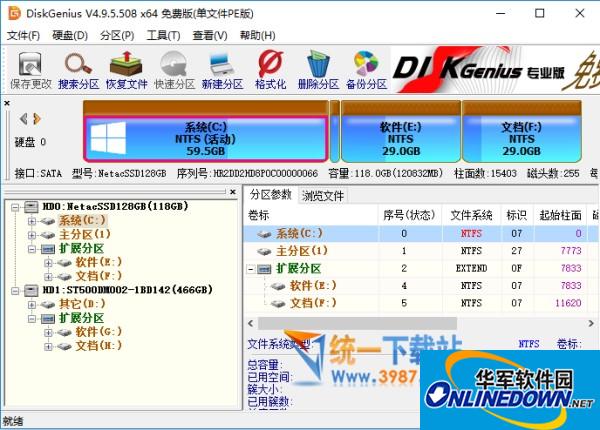600x430 pixels.
Task: Open the 文件(F) menu
Action: coord(23,36)
